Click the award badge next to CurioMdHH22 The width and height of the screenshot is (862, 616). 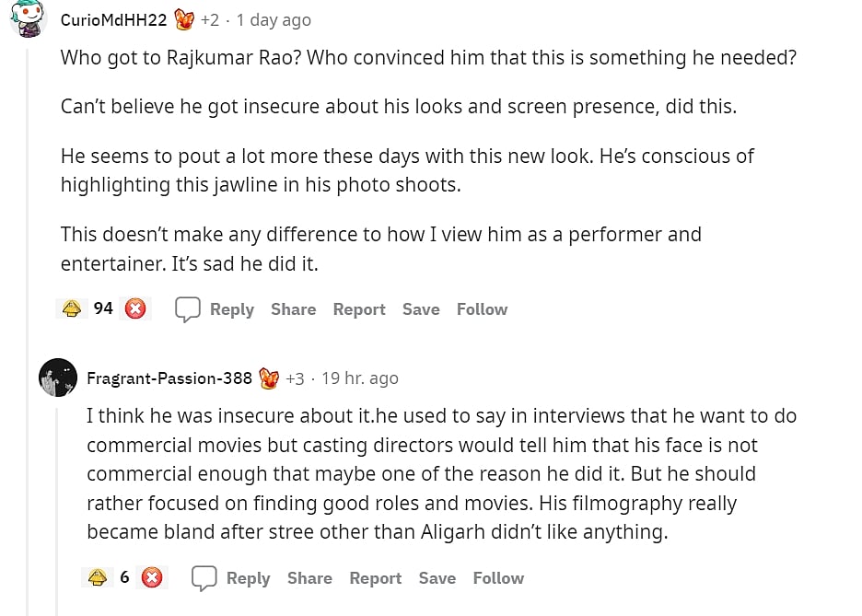coord(184,19)
